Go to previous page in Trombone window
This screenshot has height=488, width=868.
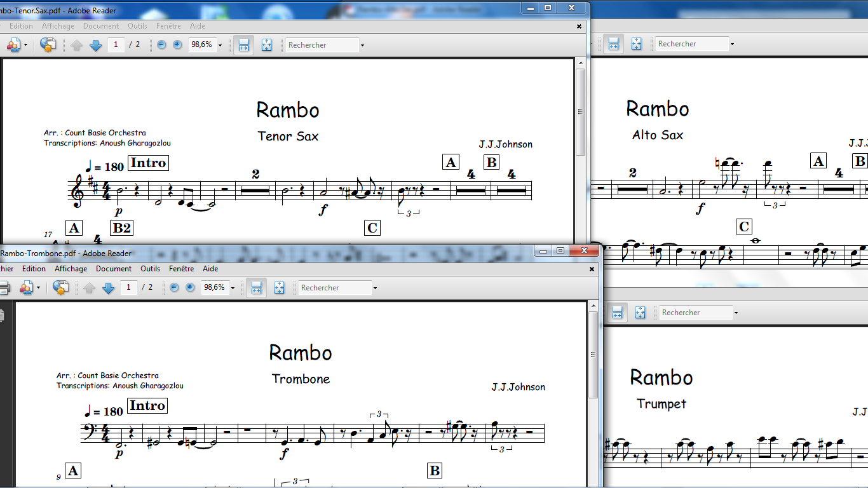tap(90, 288)
